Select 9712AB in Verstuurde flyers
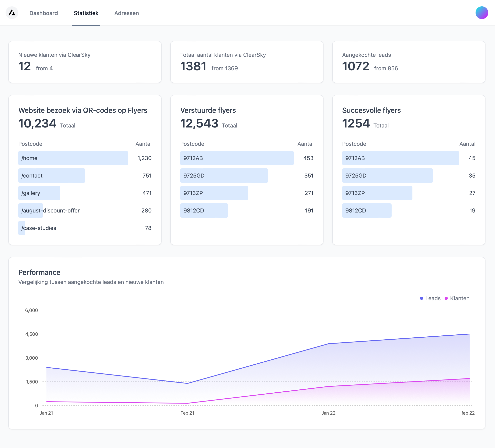 237,158
